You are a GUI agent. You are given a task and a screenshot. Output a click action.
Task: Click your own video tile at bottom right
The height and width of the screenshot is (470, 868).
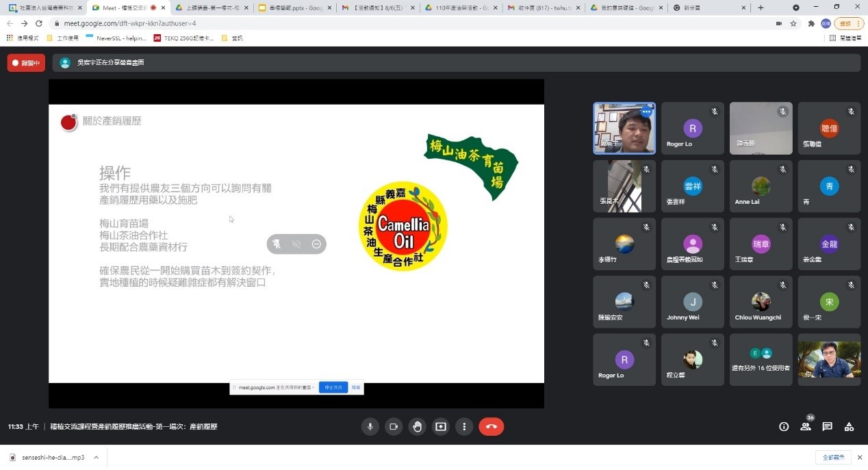click(x=830, y=360)
